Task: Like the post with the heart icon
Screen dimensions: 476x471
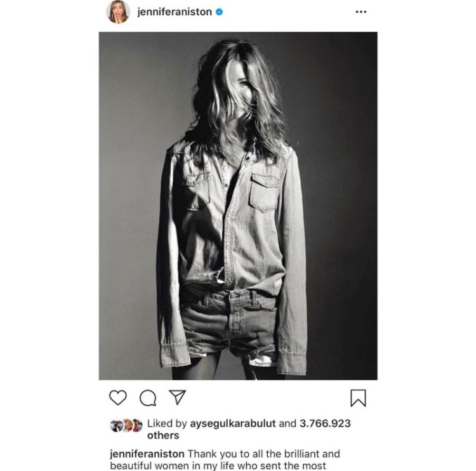Action: pyautogui.click(x=118, y=398)
